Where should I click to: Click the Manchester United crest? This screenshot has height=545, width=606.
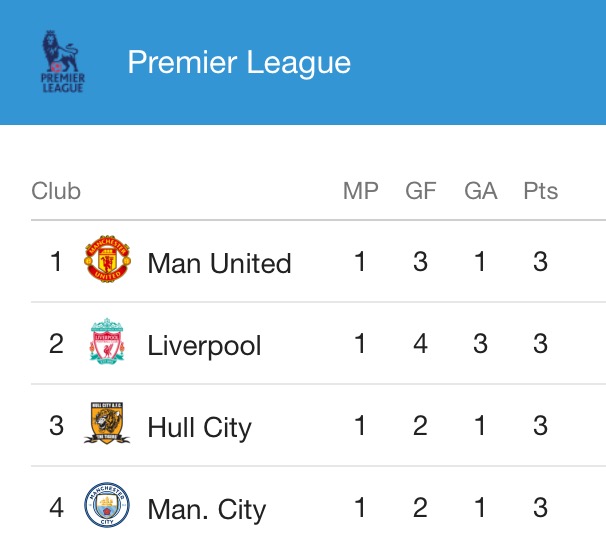107,259
